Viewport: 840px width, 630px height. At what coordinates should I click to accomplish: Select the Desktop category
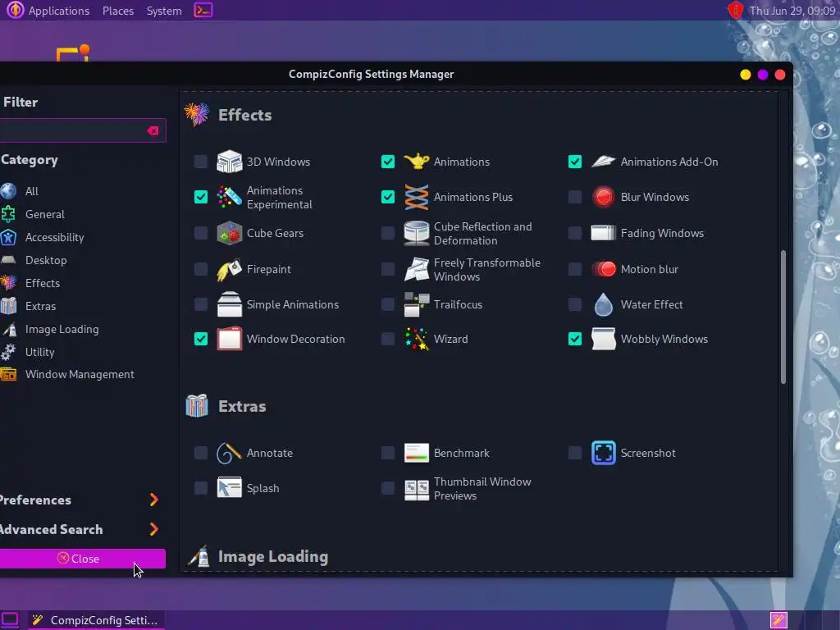coord(46,260)
